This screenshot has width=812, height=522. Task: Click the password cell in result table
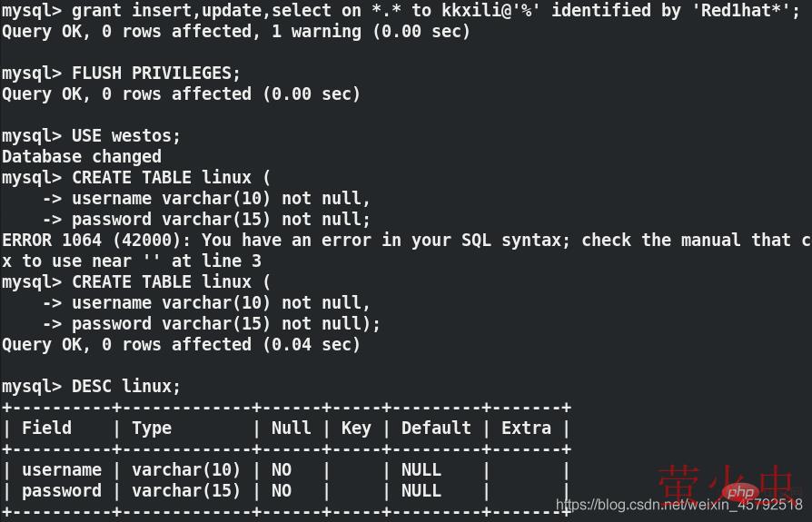[62, 491]
